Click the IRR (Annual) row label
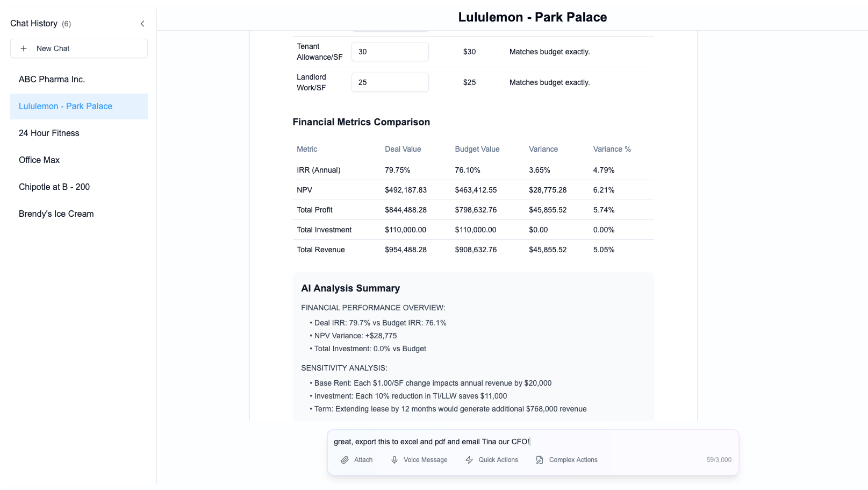The height and width of the screenshot is (490, 868). (319, 170)
